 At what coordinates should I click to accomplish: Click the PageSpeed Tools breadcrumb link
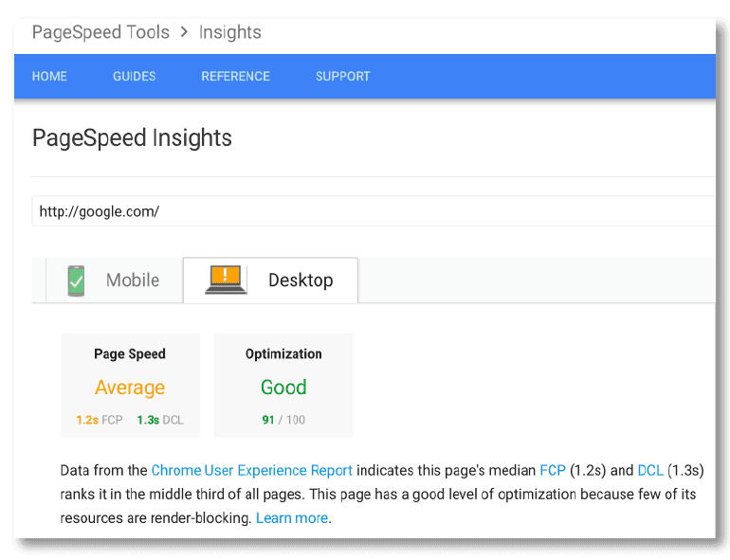point(100,32)
